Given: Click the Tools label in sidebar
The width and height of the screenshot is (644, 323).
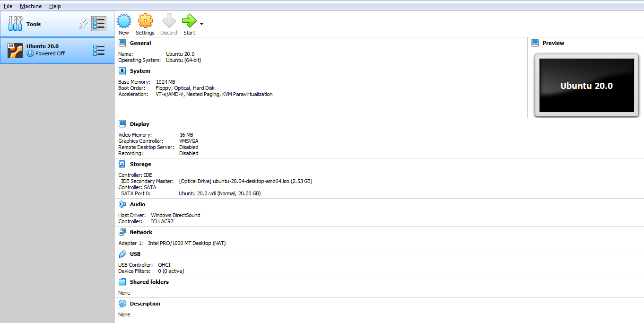Looking at the screenshot, I should click(x=34, y=24).
